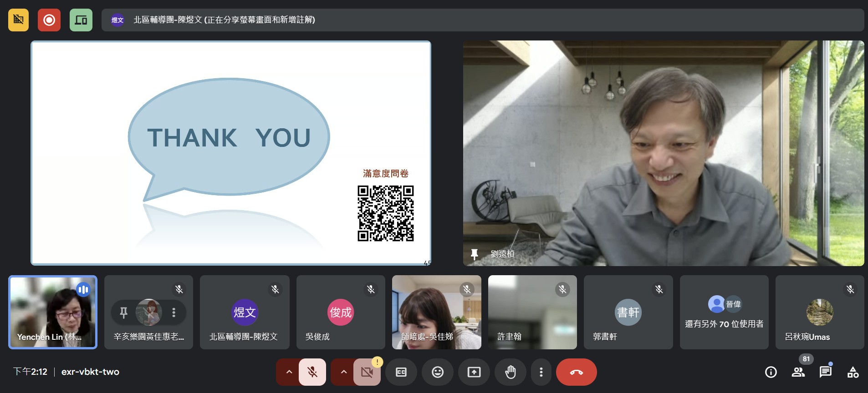Show the participants list panel

click(x=798, y=372)
